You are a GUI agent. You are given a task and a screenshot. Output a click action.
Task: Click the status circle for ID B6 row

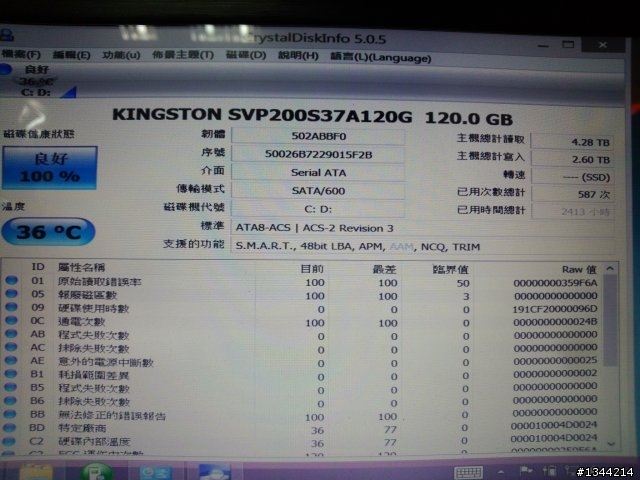coord(11,400)
